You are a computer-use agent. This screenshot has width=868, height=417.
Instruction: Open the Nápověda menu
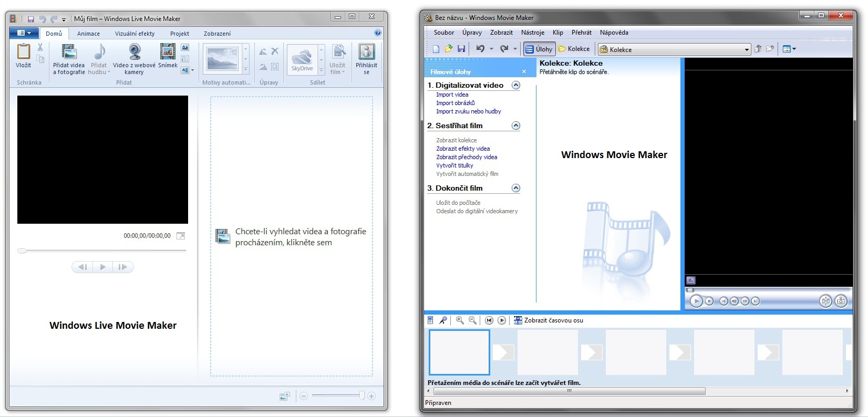pos(614,33)
